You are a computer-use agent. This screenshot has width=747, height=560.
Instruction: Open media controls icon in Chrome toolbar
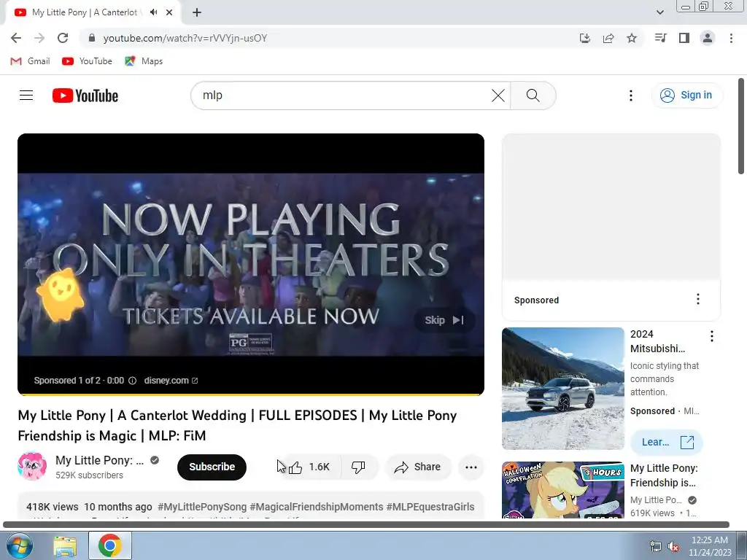pyautogui.click(x=660, y=38)
